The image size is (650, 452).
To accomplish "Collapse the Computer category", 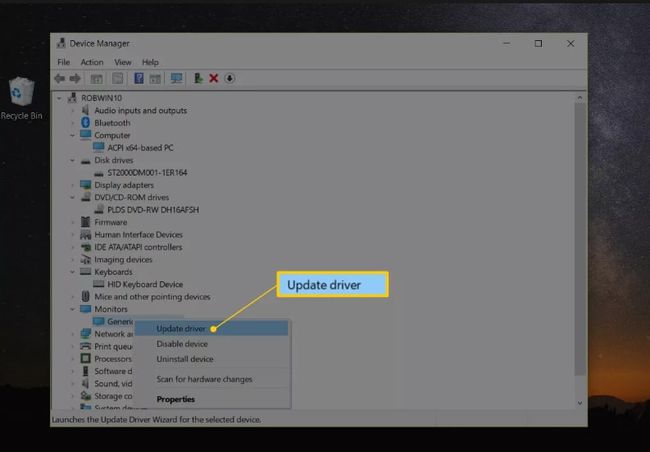I will point(73,136).
